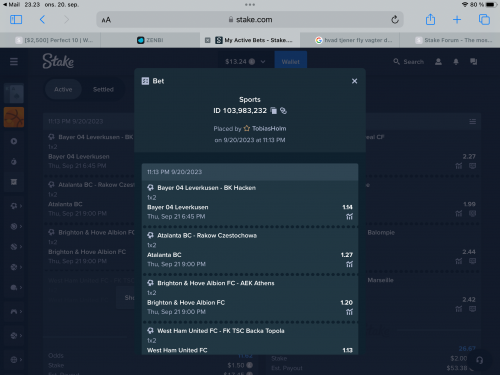Show stats for Bayer 04 Leverkusen selection
Screen dimensions: 500x375
coord(349,217)
